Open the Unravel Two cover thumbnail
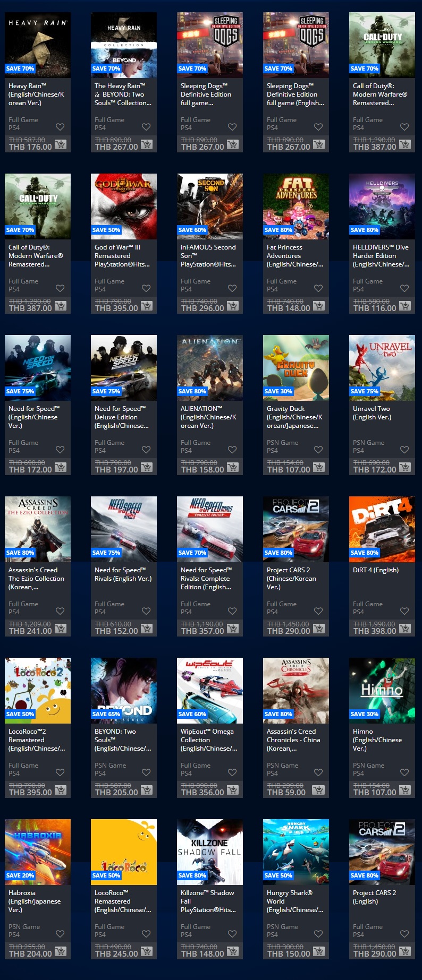This screenshot has width=422, height=980. click(x=382, y=368)
